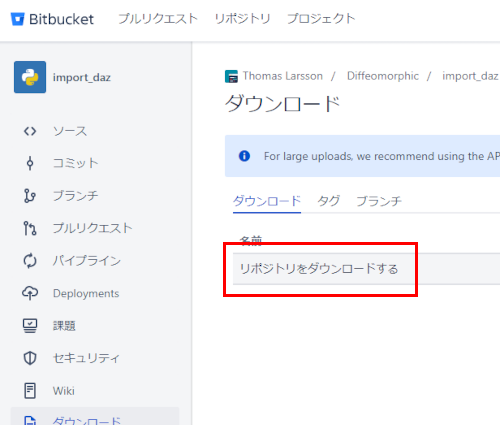Click the import_daz repository name in sidebar

82,77
